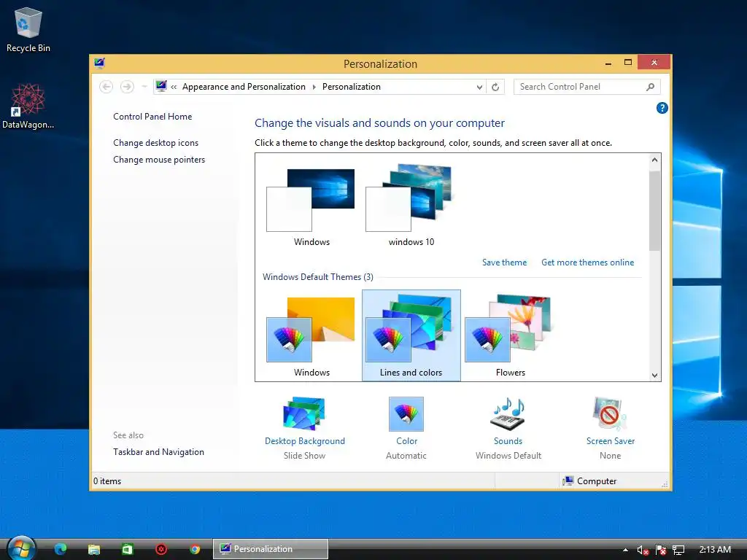The image size is (747, 560).
Task: Maximize the Personalization window
Action: coord(628,63)
